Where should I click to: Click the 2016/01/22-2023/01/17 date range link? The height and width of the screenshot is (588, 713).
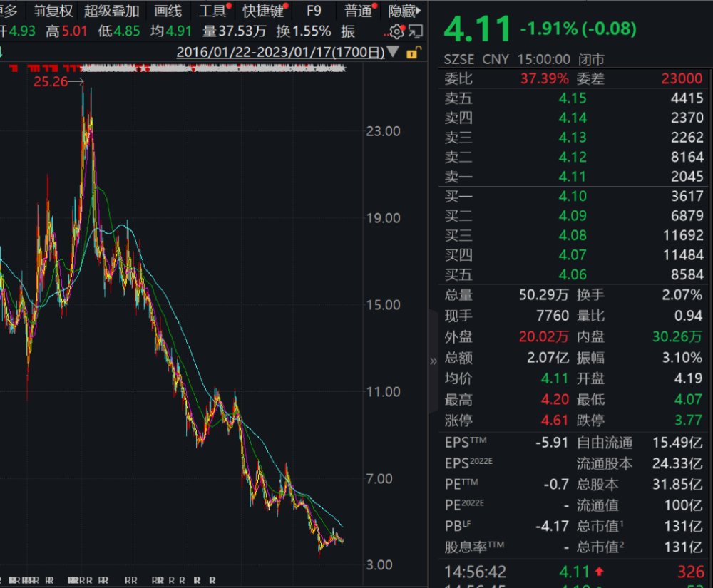click(x=280, y=52)
